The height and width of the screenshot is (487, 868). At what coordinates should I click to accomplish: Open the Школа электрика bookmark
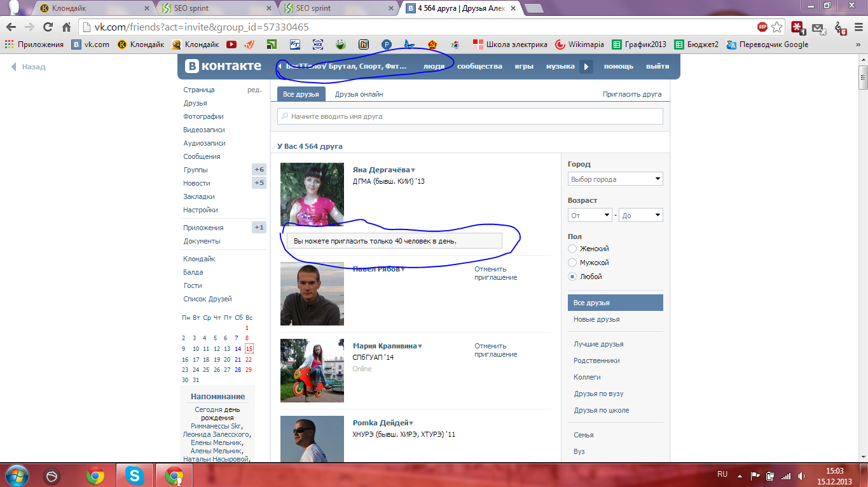pos(510,45)
